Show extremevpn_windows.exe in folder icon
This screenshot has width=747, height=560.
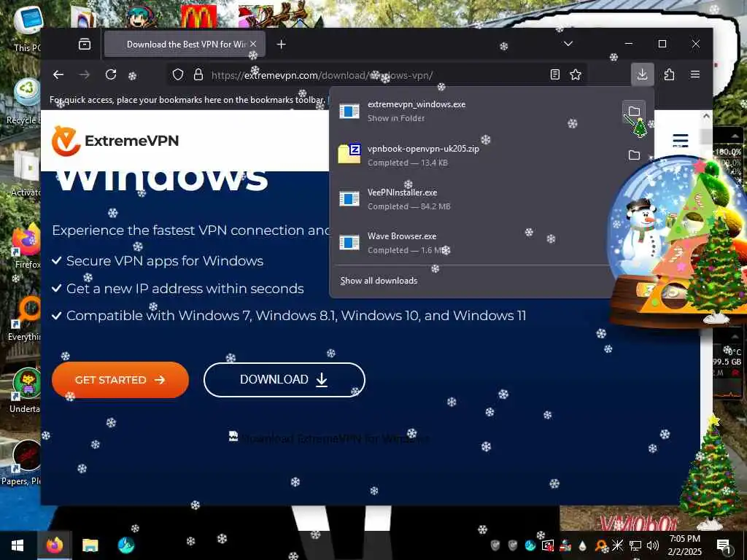click(x=634, y=112)
